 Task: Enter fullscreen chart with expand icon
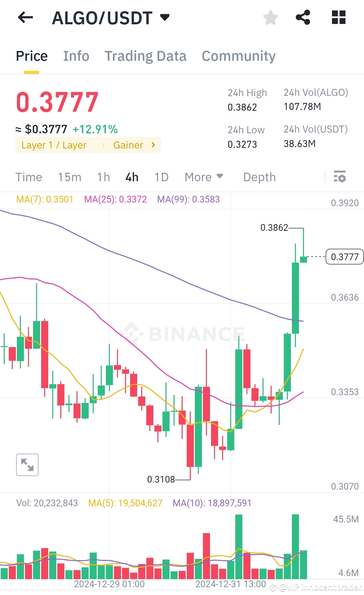27,465
